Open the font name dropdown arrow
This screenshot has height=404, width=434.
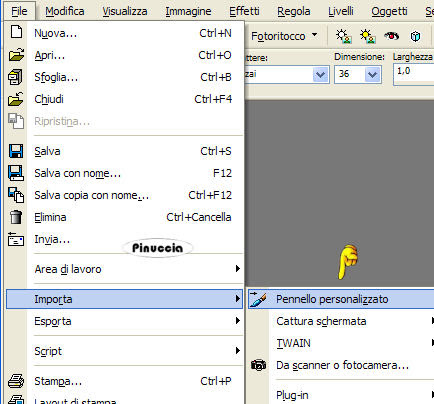coord(321,74)
